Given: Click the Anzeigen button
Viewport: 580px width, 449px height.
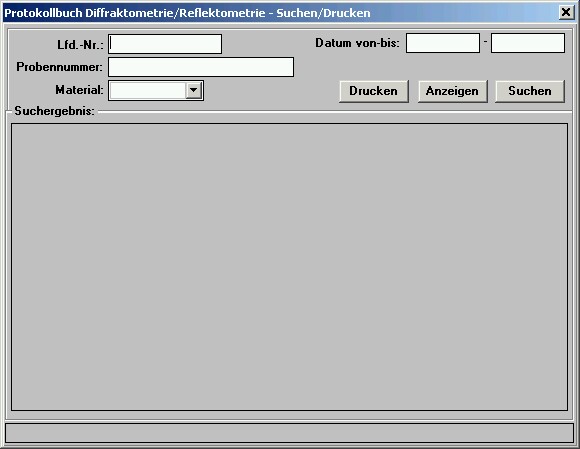Looking at the screenshot, I should (452, 91).
